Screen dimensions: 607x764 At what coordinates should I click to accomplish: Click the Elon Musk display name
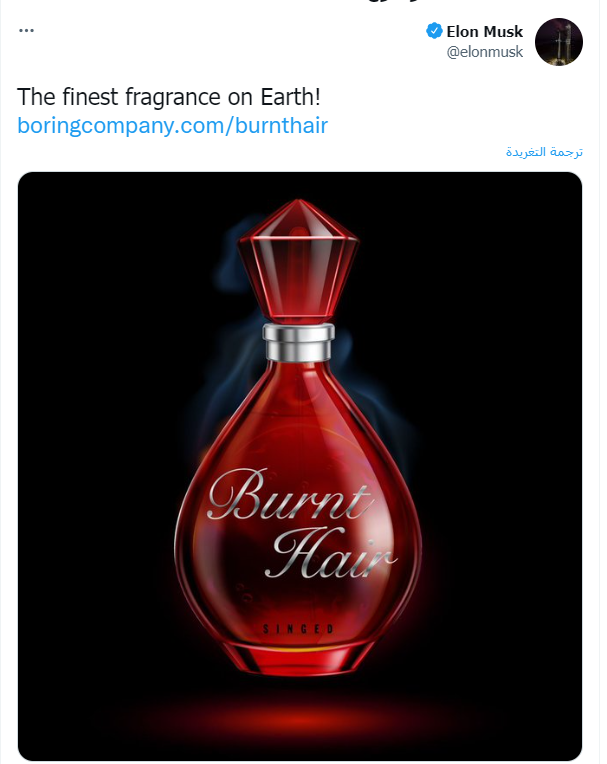484,31
